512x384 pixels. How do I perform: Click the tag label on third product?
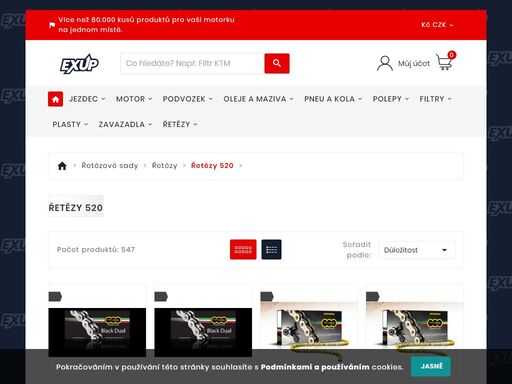coord(267,296)
